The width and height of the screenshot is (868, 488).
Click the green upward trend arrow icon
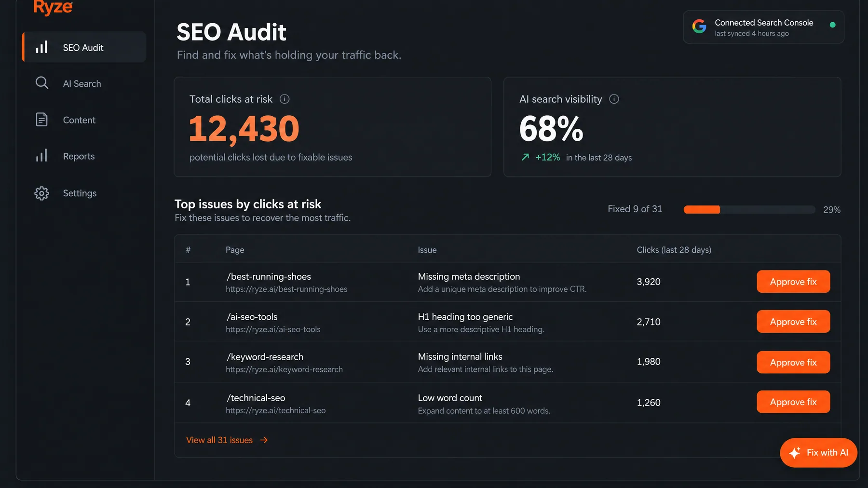point(526,157)
